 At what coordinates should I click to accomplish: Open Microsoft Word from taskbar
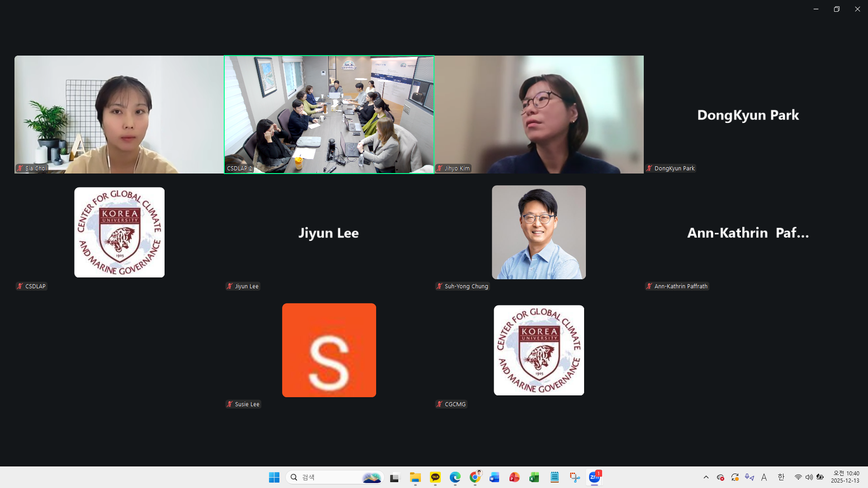[x=494, y=477]
